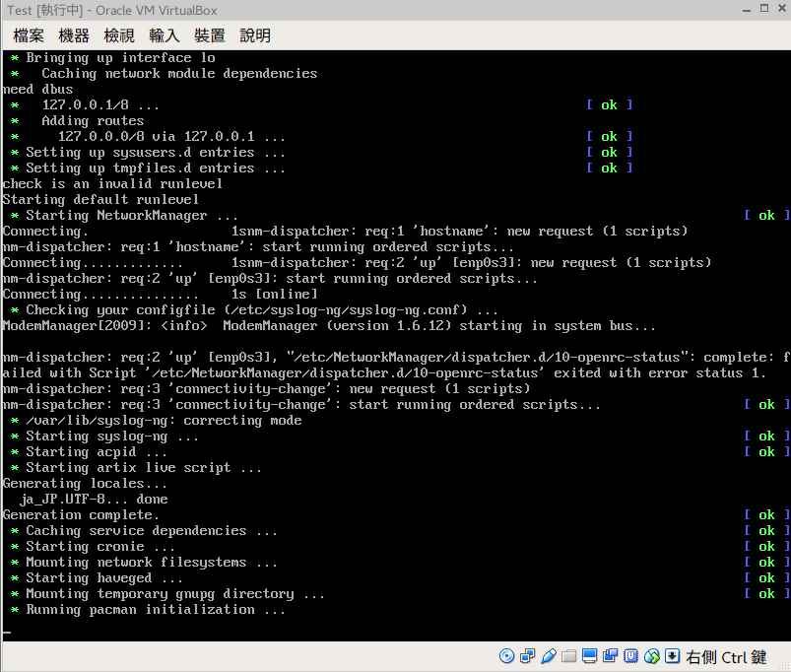Screen dimensions: 791x672
Task: Click the optical disc status icon
Action: tap(506, 656)
